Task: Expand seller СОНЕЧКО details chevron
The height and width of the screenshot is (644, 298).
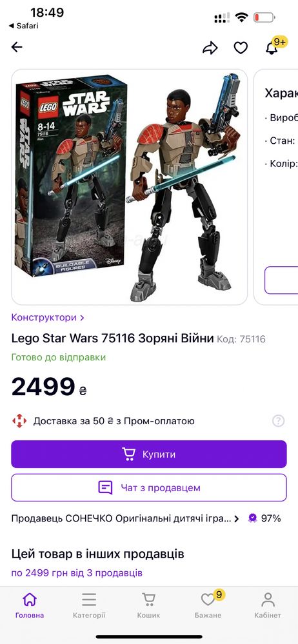Action: coord(236,519)
